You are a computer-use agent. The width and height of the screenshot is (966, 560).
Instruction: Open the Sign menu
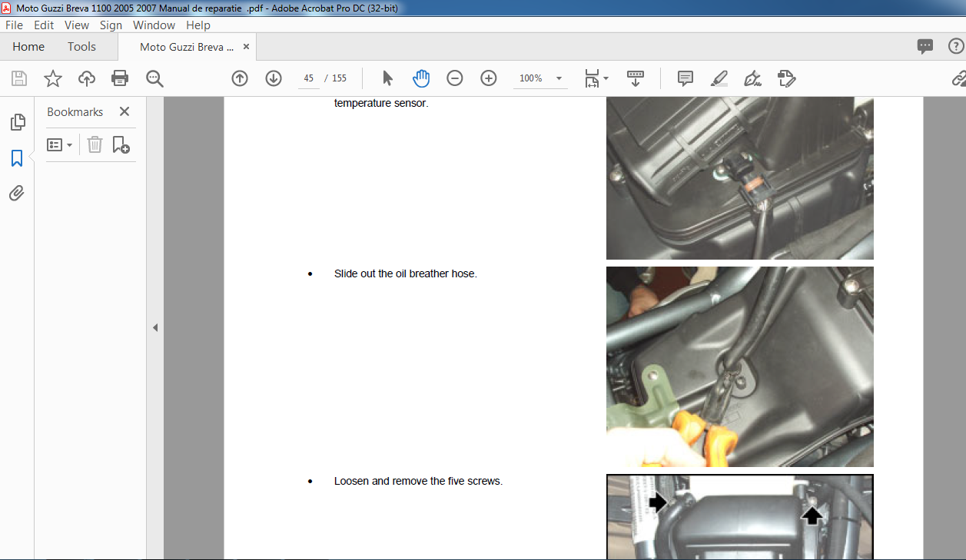[x=111, y=25]
